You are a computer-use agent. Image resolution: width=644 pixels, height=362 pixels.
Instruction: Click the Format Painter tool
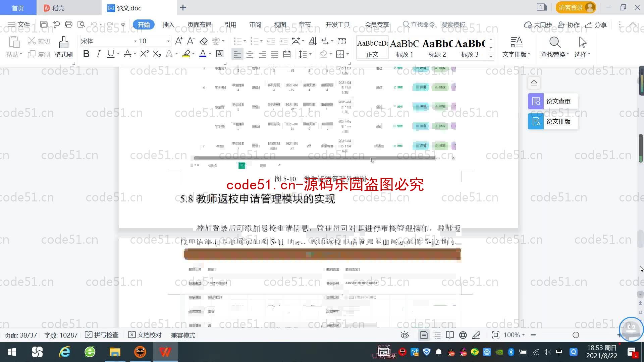pyautogui.click(x=63, y=47)
